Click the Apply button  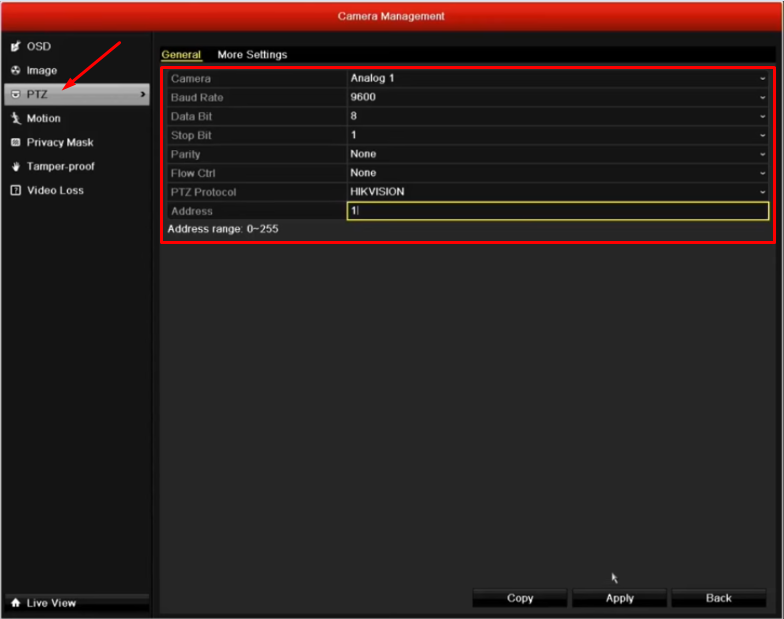[x=620, y=598]
